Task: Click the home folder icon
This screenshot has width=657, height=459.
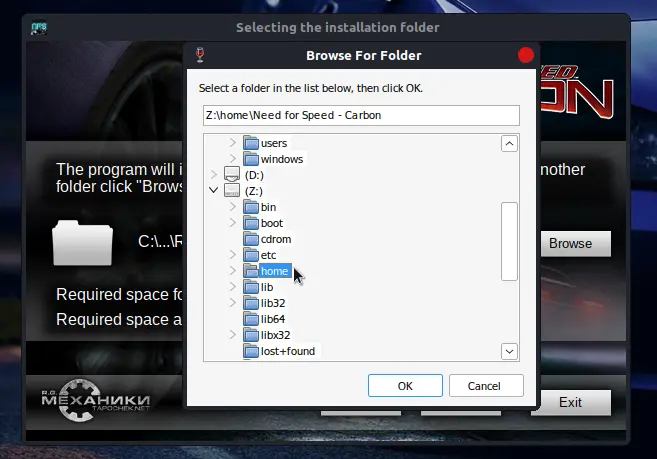Action: coord(251,271)
